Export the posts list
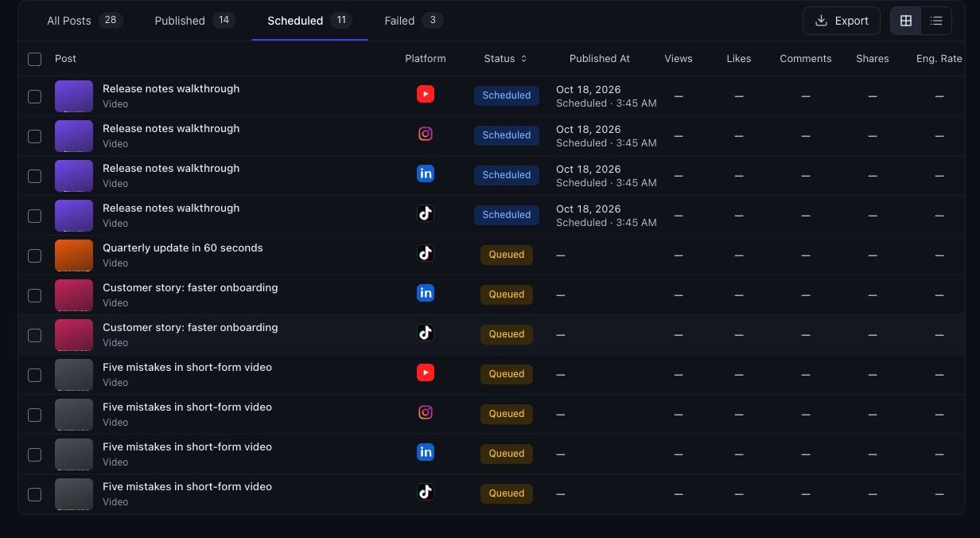Screen dimensions: 980x538 point(842,21)
